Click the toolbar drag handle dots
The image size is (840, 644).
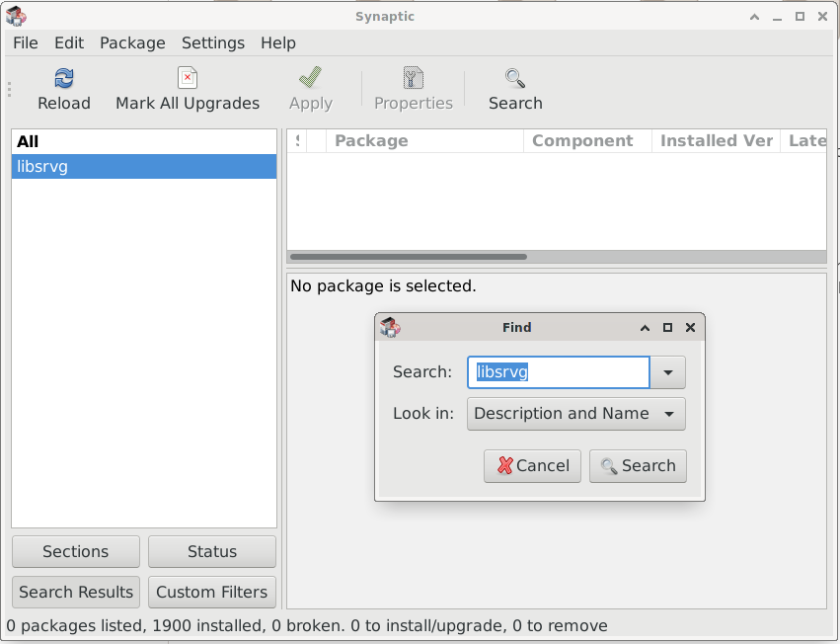click(9, 90)
